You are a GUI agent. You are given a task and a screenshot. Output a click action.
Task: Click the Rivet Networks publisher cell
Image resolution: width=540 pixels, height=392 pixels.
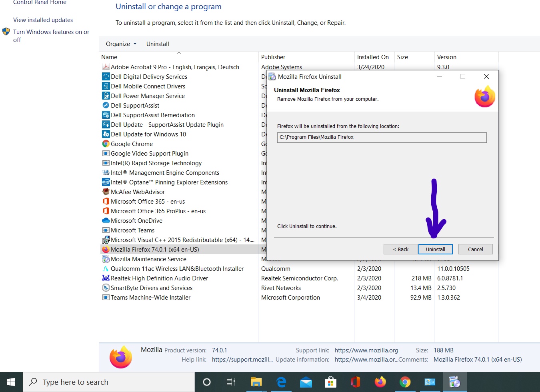(281, 288)
